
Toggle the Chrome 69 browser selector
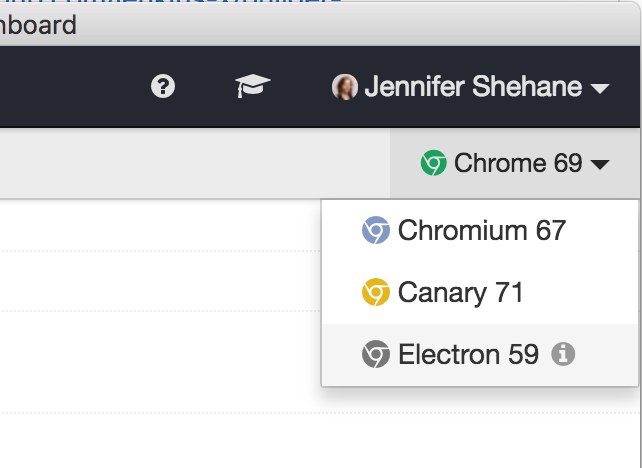pyautogui.click(x=515, y=163)
